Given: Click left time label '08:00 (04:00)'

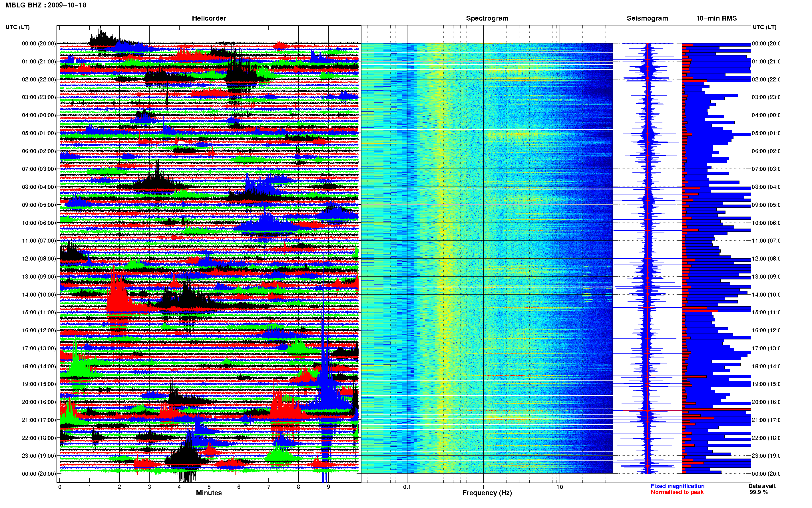Looking at the screenshot, I should (39, 187).
